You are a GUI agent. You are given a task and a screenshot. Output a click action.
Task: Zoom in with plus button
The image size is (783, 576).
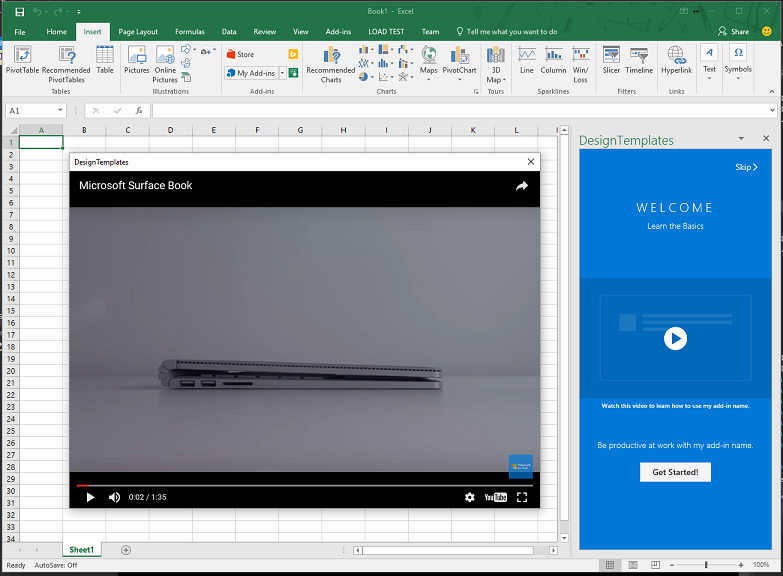pyautogui.click(x=741, y=565)
